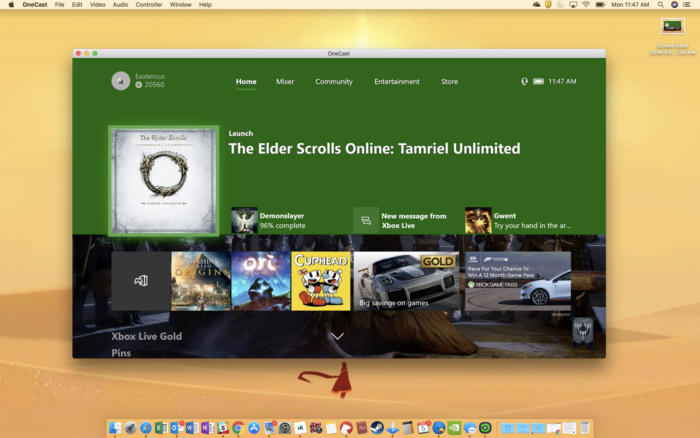Expand dashboard with down chevron

coord(338,336)
